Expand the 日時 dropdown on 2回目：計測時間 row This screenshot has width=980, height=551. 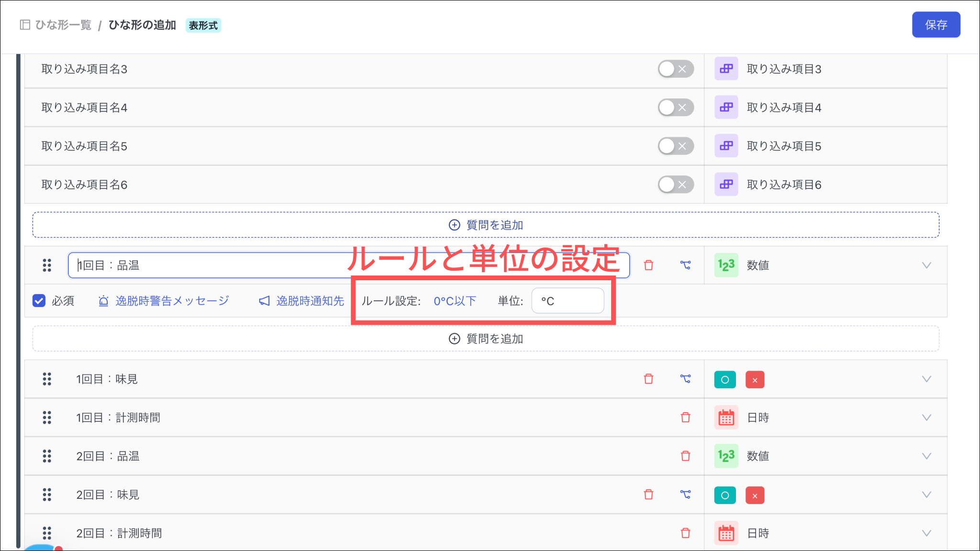pos(926,533)
